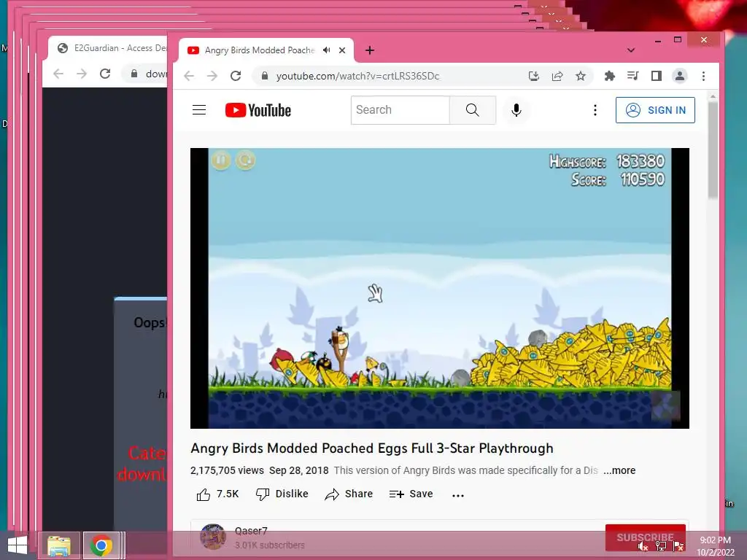
Task: Toggle the Chrome side panel
Action: click(656, 76)
